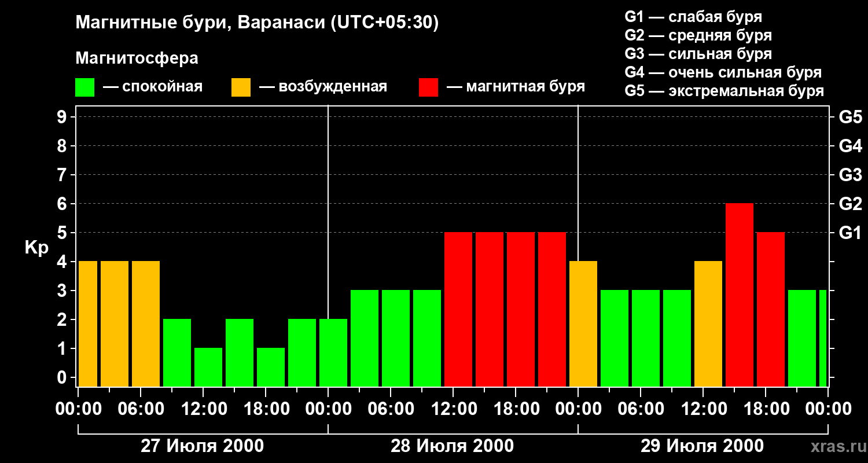Viewport: 868px width, 463px height.
Task: Click the 18:00 time label under 27 Июля
Action: pos(266,409)
